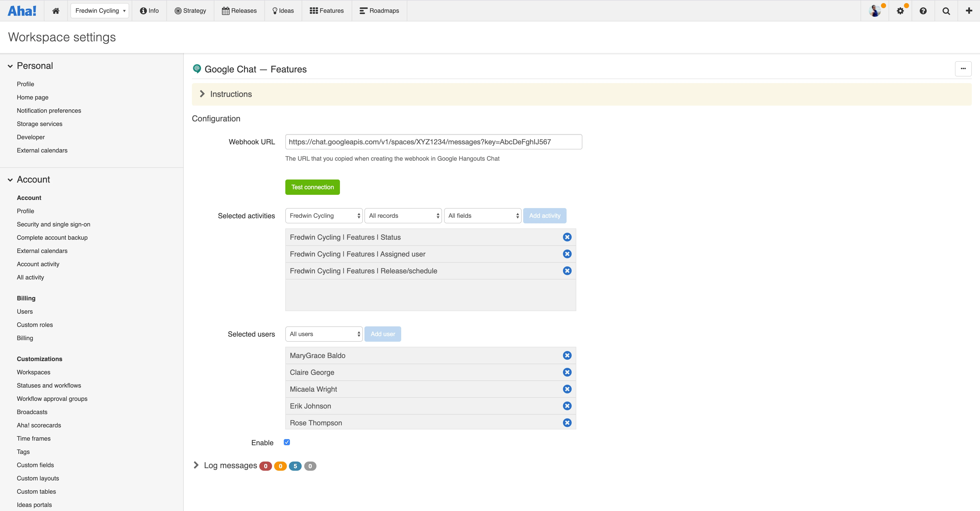Switch to the Features menu item
Screen dimensions: 980x511
pyautogui.click(x=326, y=10)
